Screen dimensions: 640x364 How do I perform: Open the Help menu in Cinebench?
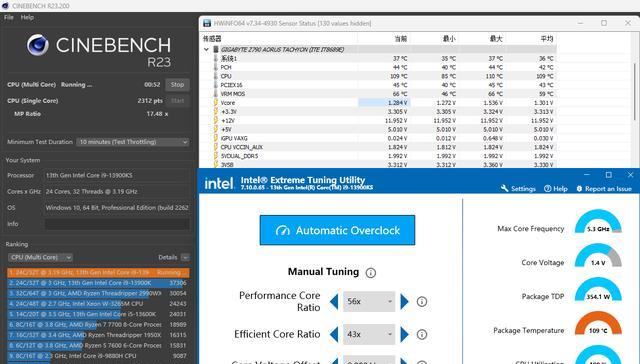(27, 17)
